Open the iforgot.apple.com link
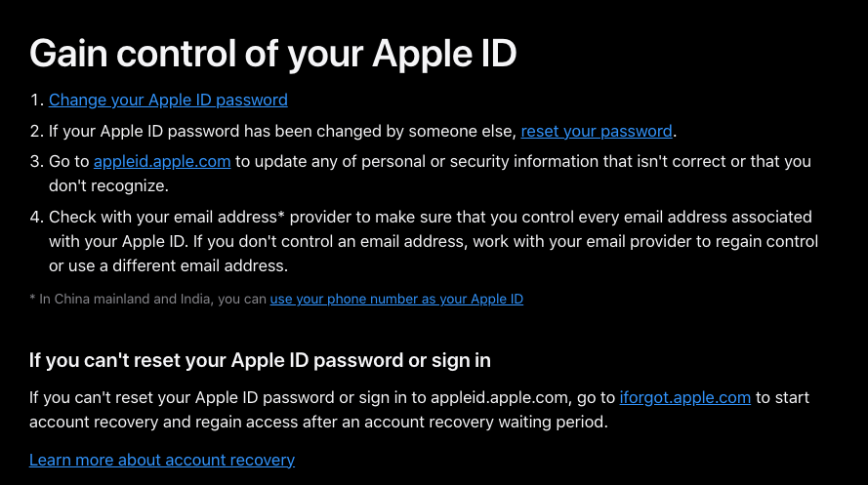868x485 pixels. [684, 398]
